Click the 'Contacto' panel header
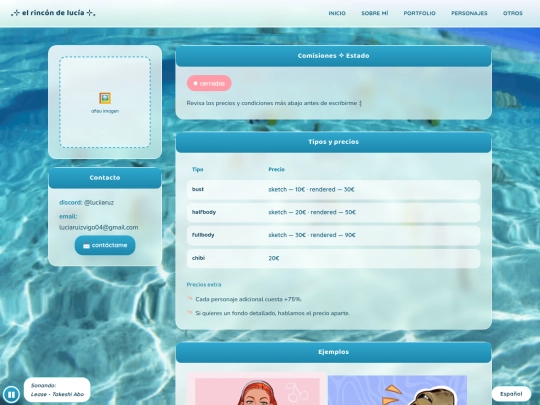This screenshot has width=540, height=405. pyautogui.click(x=105, y=178)
